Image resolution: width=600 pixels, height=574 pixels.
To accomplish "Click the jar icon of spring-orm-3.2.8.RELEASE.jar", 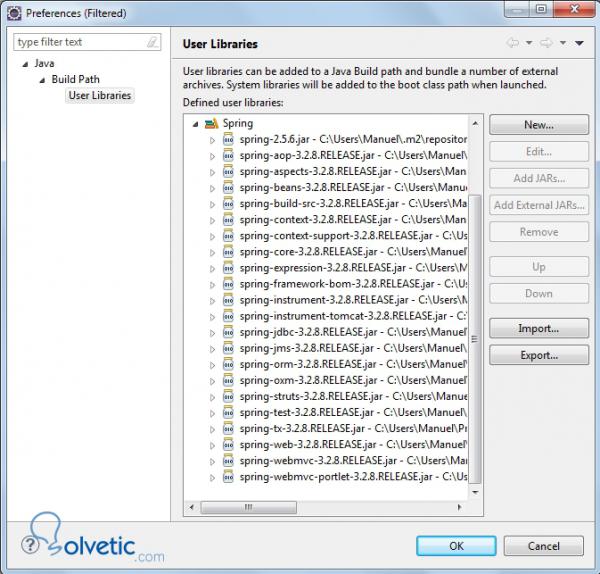I will click(228, 364).
